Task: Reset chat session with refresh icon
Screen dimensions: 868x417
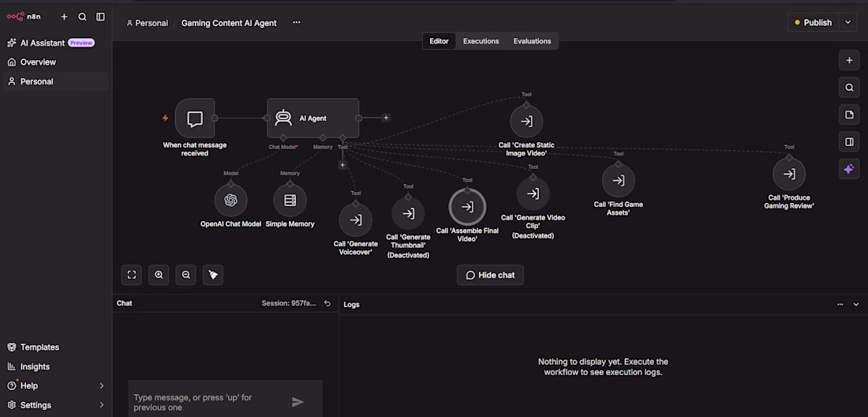Action: [327, 303]
